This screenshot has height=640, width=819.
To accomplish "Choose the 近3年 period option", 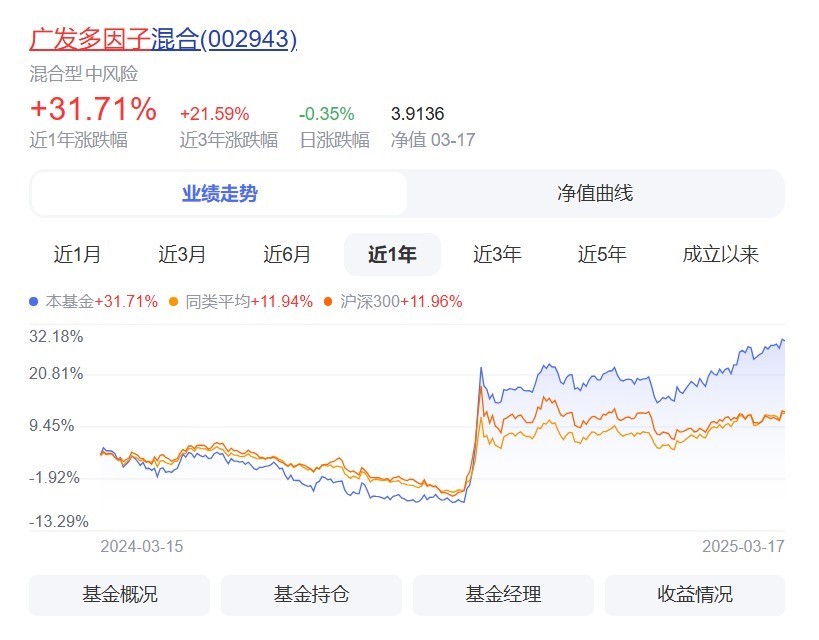I will click(x=497, y=255).
